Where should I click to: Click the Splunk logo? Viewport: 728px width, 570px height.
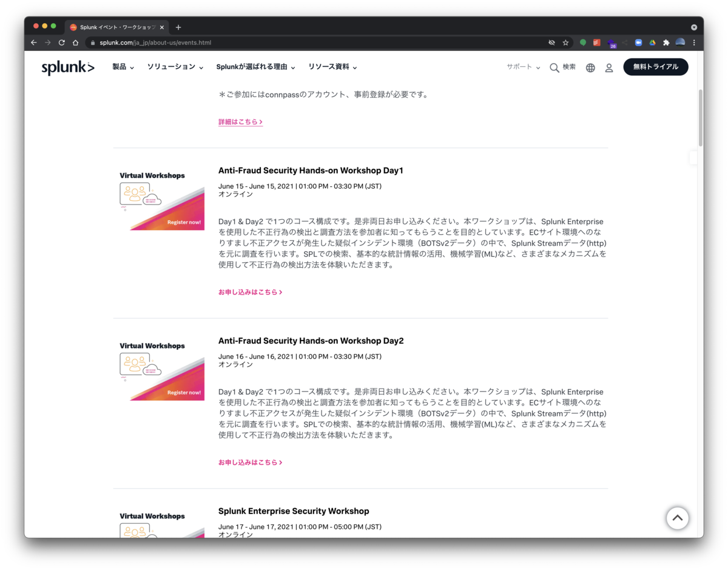coord(68,67)
